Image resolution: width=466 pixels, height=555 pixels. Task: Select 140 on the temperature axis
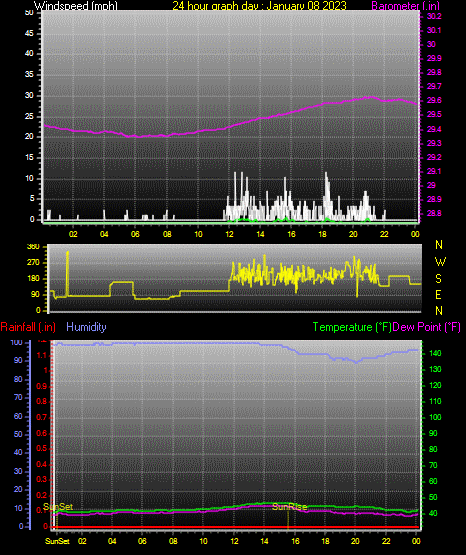point(435,353)
